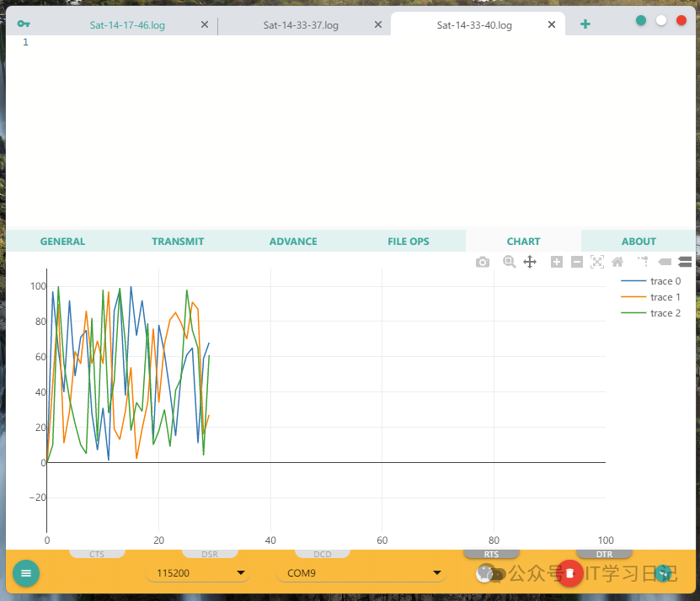700x601 pixels.
Task: Click the red trash clear button
Action: pos(570,573)
